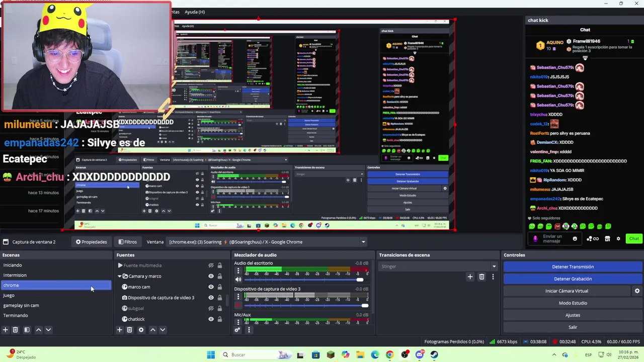The image size is (644, 362).
Task: Switch to gameplay sin cam scene
Action: (x=55, y=305)
